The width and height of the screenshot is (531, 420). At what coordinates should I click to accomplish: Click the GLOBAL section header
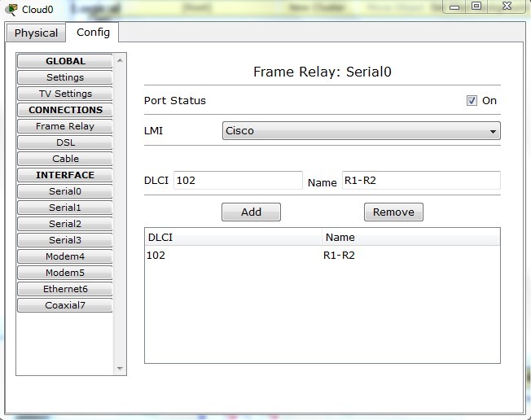[x=65, y=61]
